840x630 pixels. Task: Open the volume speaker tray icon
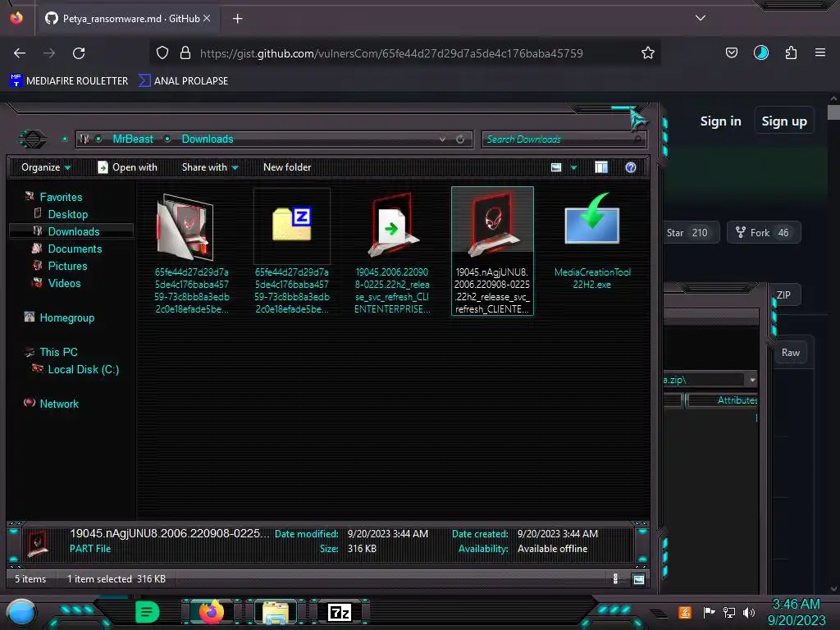click(x=749, y=612)
